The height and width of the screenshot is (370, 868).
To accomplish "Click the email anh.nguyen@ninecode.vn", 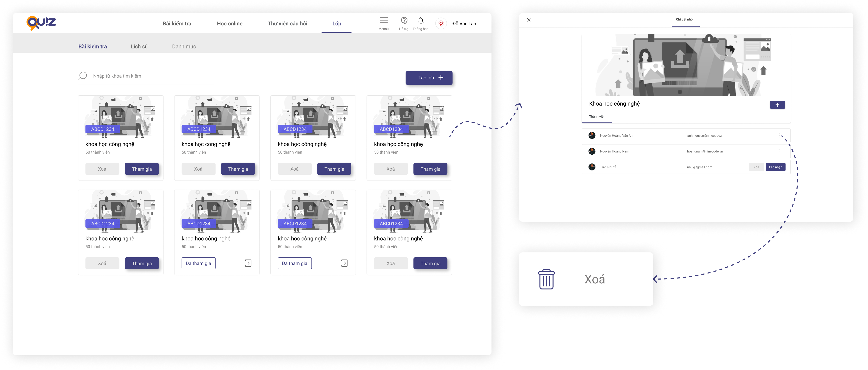I will click(x=705, y=136).
